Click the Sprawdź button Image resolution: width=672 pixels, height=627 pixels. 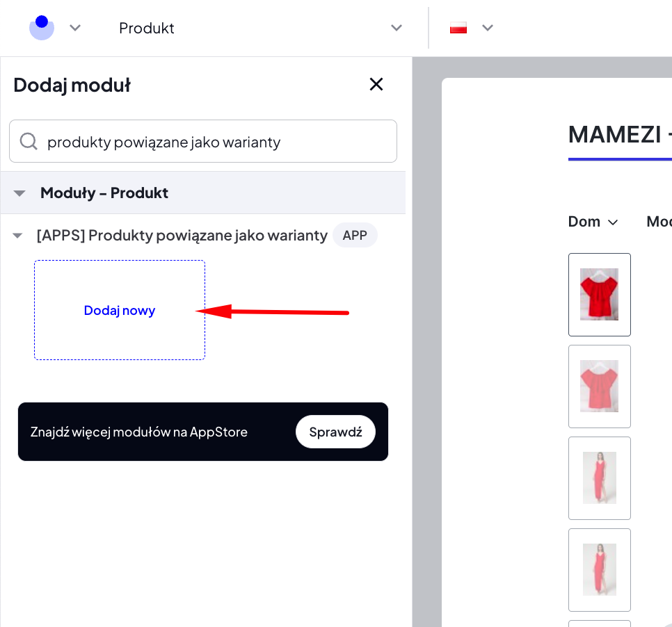point(335,432)
